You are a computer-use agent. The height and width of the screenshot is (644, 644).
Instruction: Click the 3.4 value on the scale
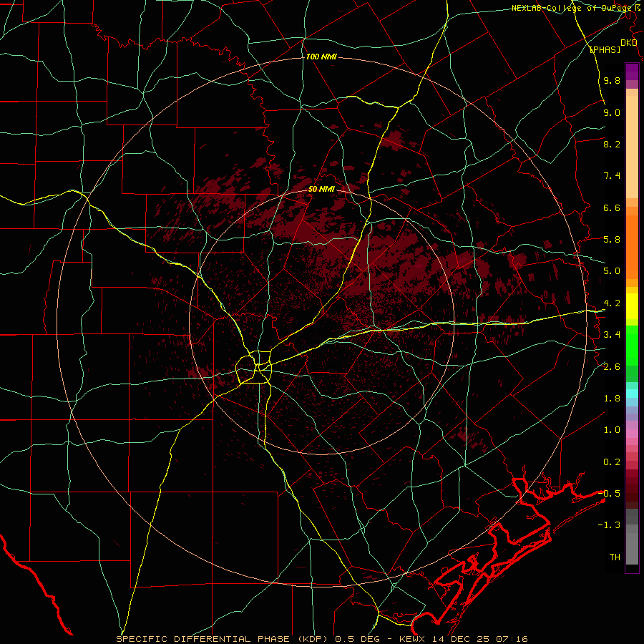tap(612, 335)
